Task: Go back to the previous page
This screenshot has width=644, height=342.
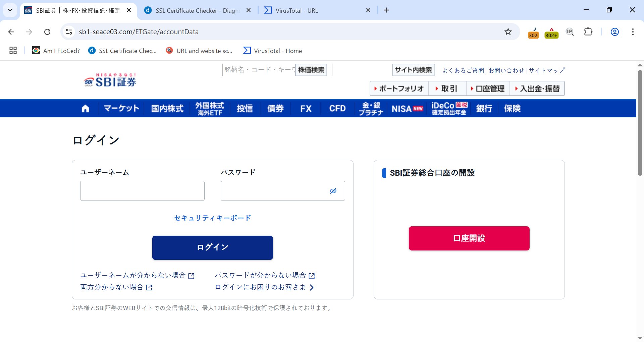Action: click(11, 32)
